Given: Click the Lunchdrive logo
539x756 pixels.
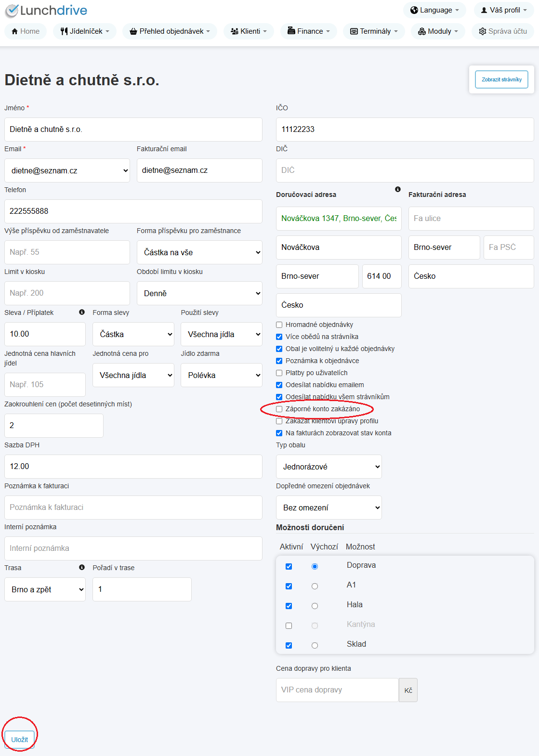Looking at the screenshot, I should tap(46, 10).
